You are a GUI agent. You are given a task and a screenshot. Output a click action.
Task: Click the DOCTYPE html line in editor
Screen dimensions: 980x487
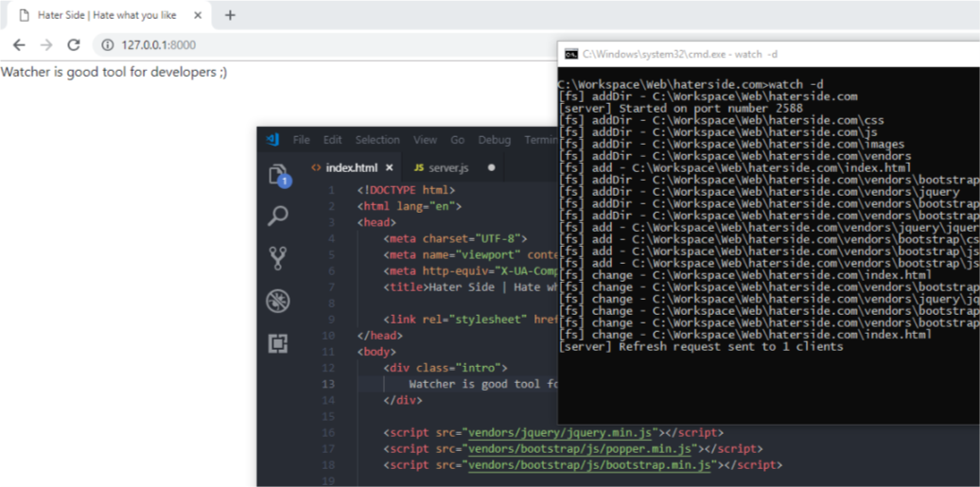point(406,190)
